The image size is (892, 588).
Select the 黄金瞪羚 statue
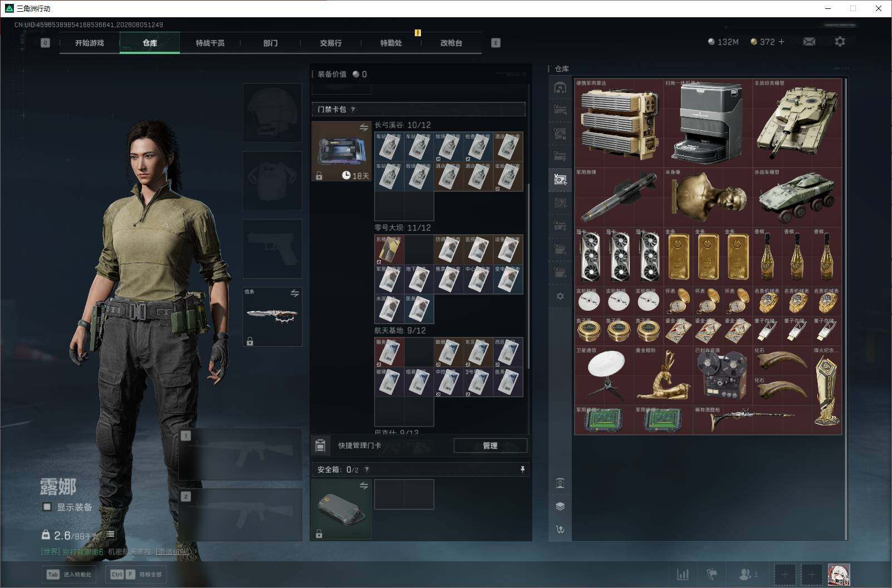[663, 375]
